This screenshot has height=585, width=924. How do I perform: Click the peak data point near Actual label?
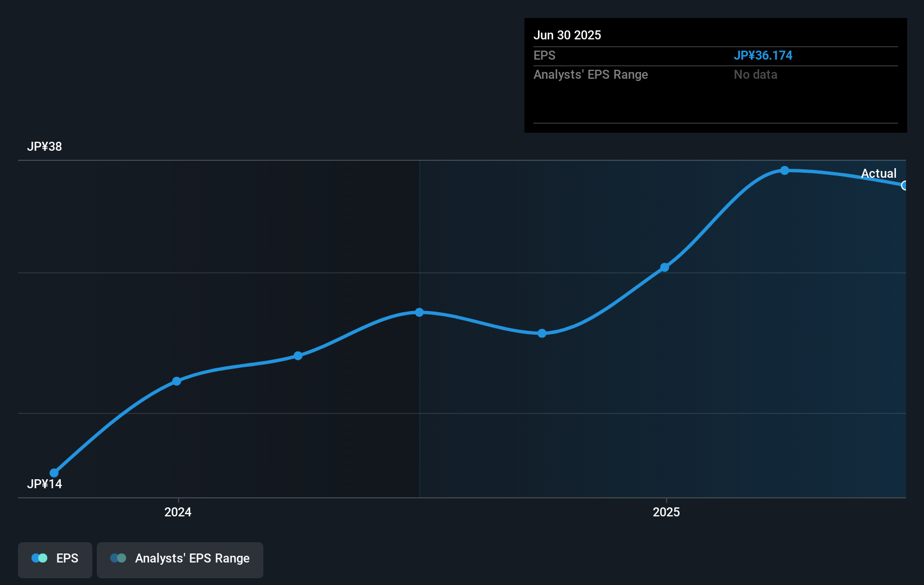[x=785, y=170]
